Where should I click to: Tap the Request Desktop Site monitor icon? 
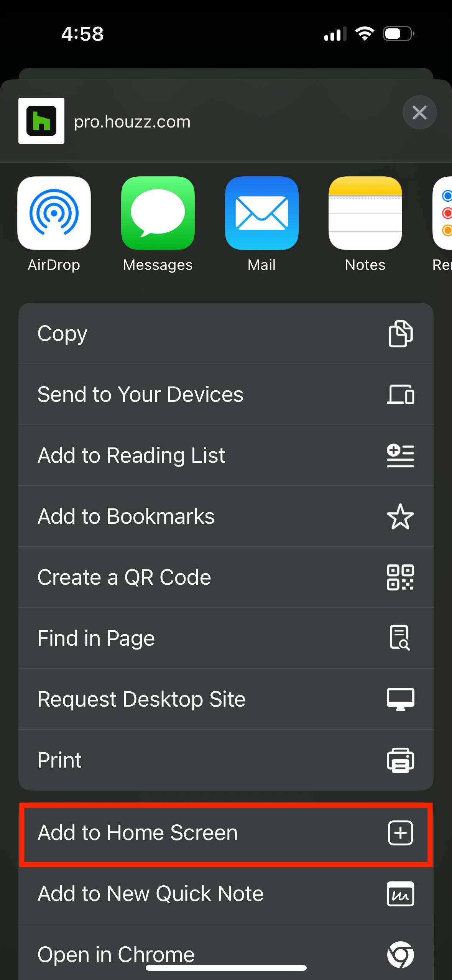[x=400, y=699]
